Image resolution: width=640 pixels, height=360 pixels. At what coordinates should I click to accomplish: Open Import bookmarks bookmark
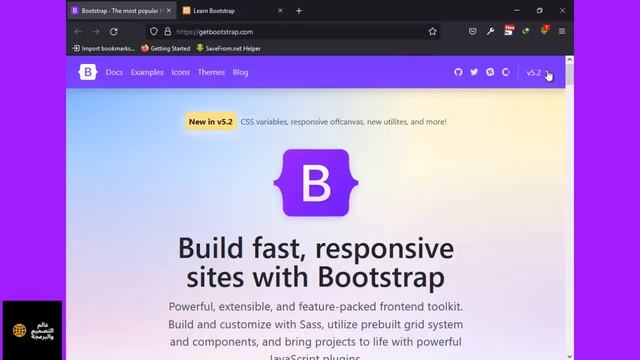point(104,48)
